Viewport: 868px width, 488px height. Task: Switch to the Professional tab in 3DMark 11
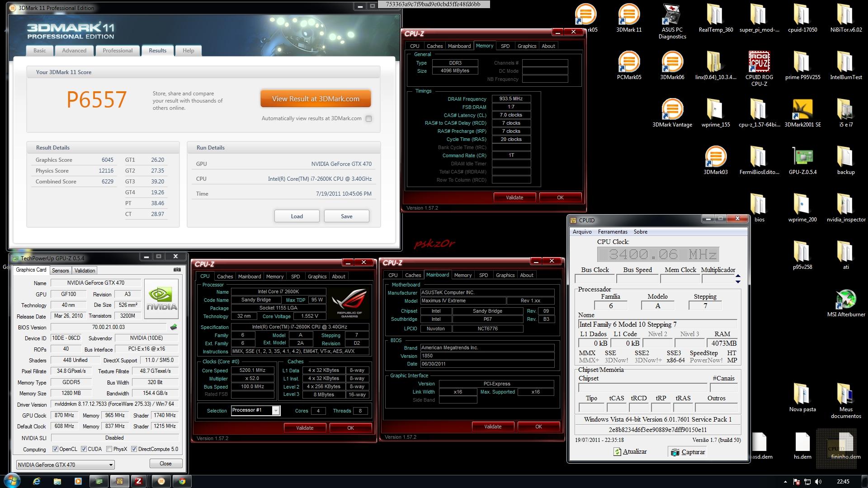[x=118, y=51]
